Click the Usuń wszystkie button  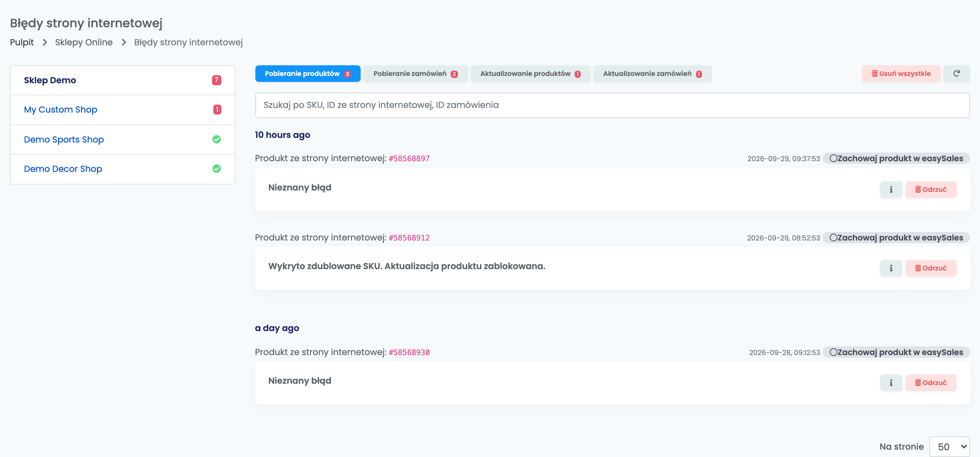tap(901, 73)
